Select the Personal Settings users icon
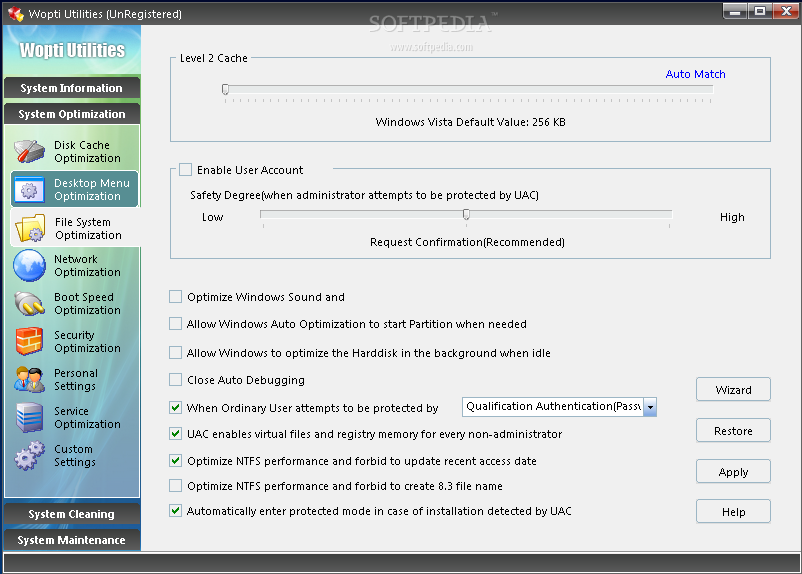This screenshot has width=802, height=574. [x=29, y=380]
